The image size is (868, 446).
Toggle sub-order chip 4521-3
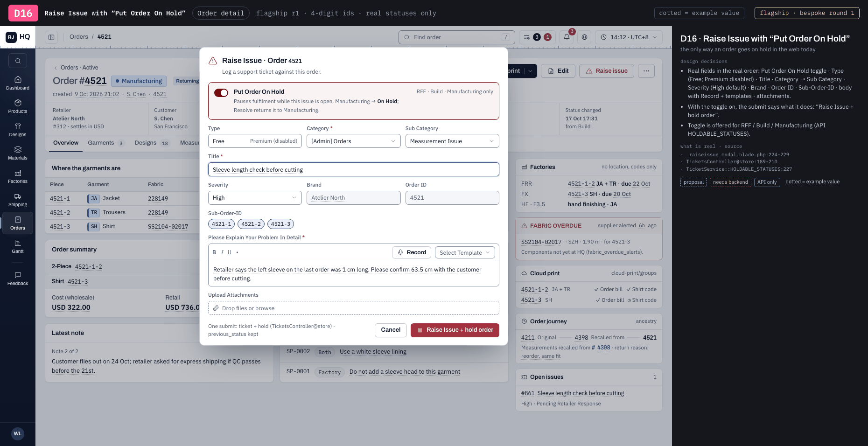[x=280, y=224]
